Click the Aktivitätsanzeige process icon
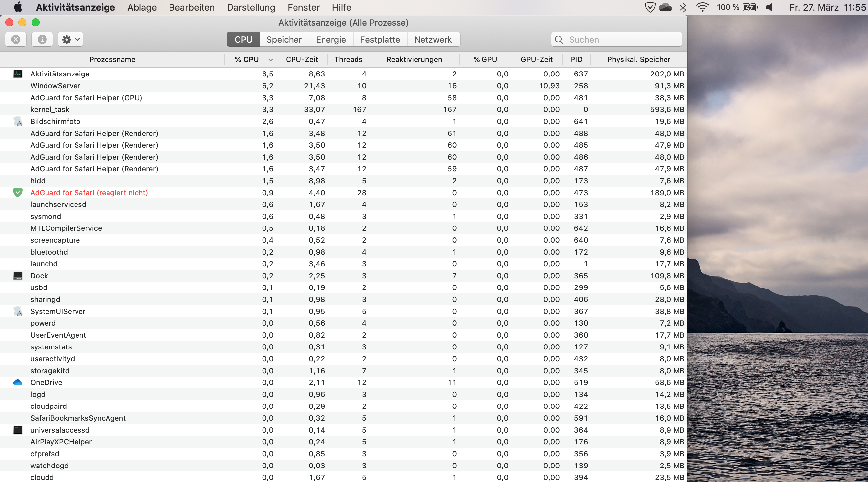The width and height of the screenshot is (868, 482). (x=18, y=74)
